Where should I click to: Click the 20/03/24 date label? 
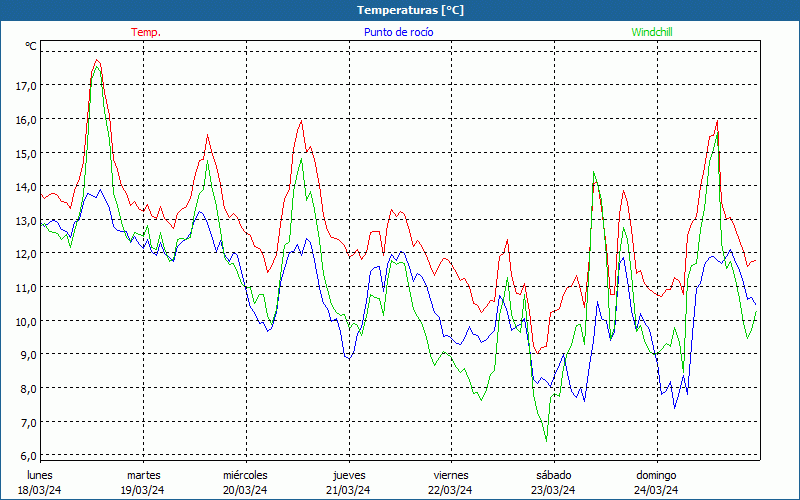pyautogui.click(x=245, y=490)
